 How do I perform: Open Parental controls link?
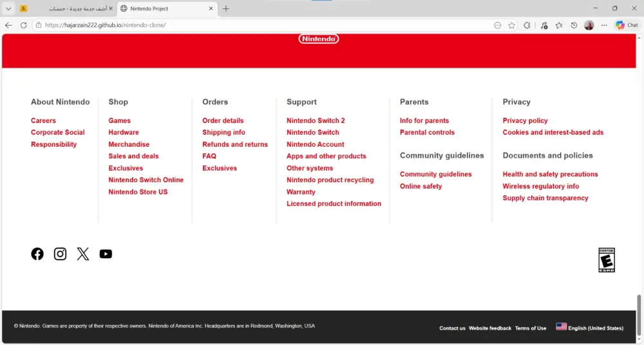[x=427, y=132]
